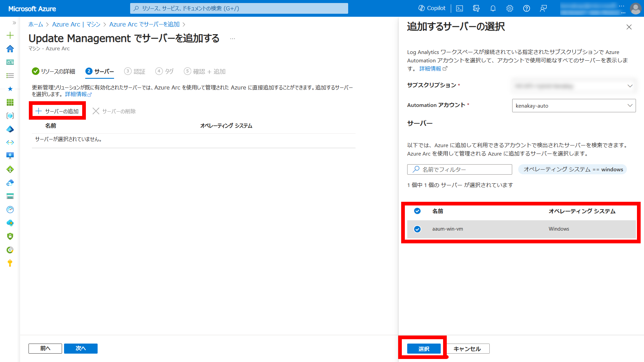Sort by 名前 column in right panel
The image size is (644, 362).
coord(437,211)
